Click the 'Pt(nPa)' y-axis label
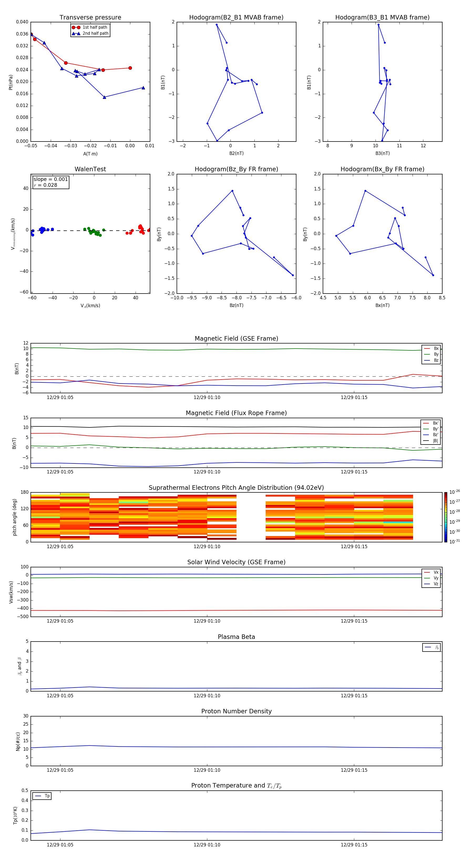This screenshot has height=868, width=473. [11, 82]
